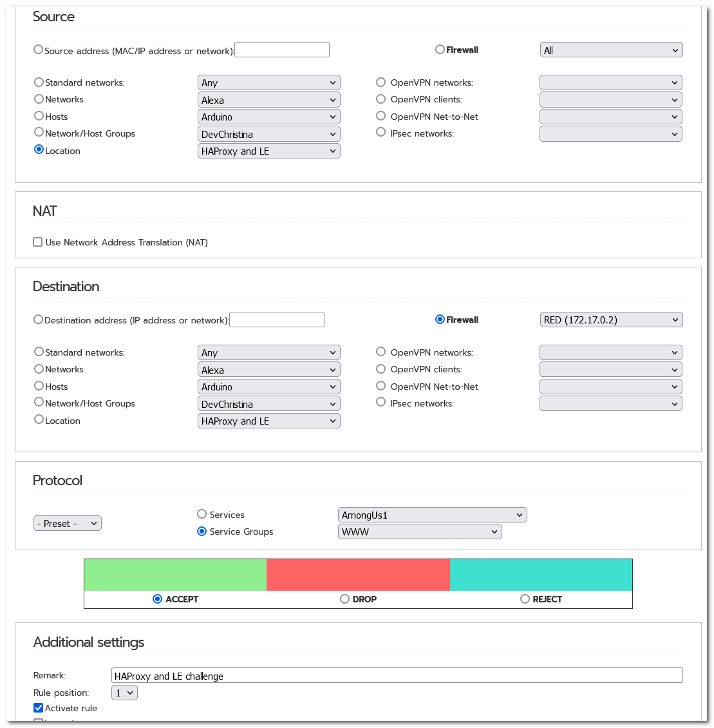Select Source OpenVPN Net-to-Net radio
The image size is (714, 728).
pos(381,116)
